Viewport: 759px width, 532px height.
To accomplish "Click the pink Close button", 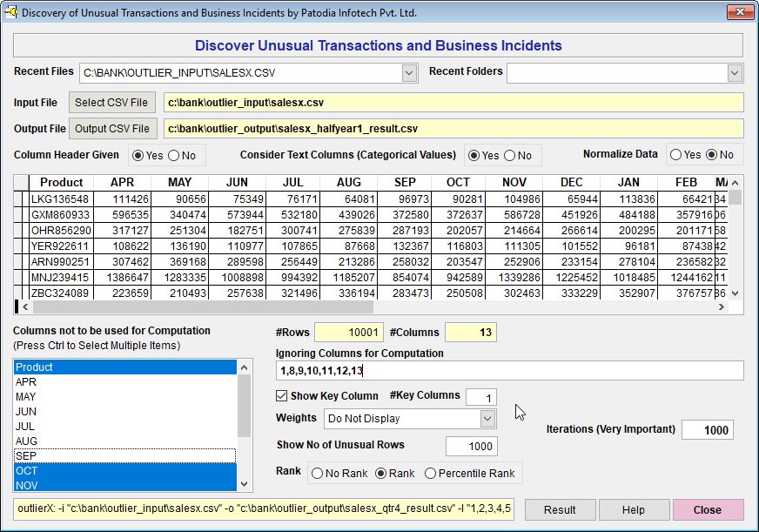I will (708, 510).
